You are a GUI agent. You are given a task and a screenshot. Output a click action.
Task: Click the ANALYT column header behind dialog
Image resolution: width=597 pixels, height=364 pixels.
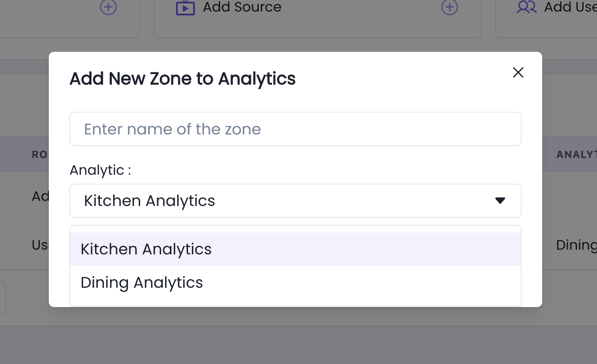576,155
